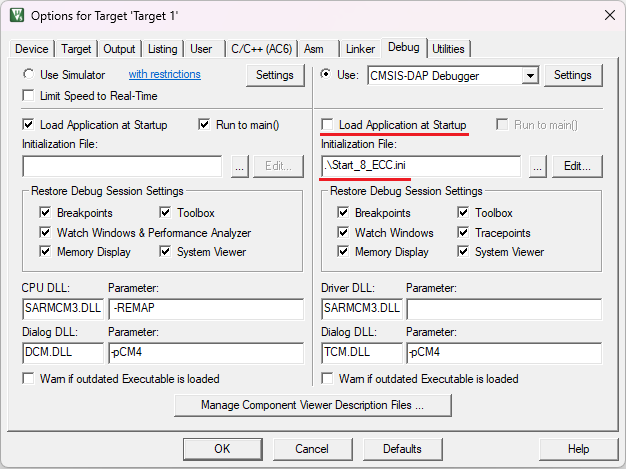Disable the Tracepoints restore checkbox
Viewport: 626px width, 469px height.
pos(465,233)
